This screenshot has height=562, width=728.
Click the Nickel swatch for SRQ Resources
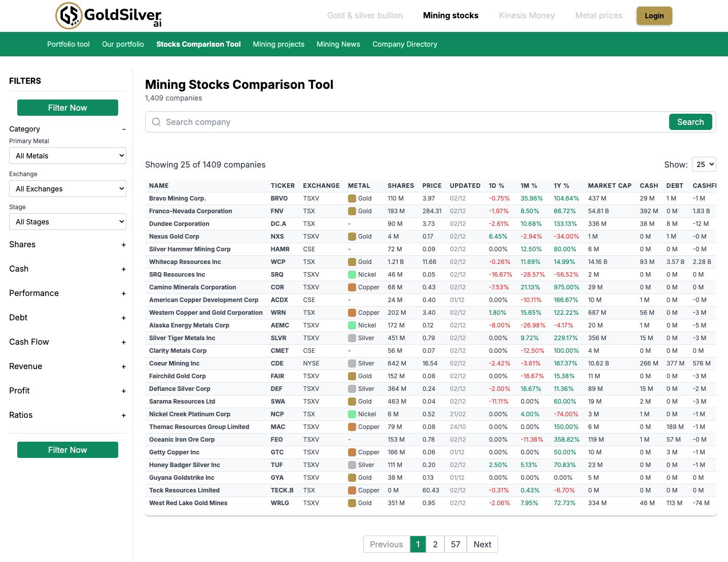352,275
